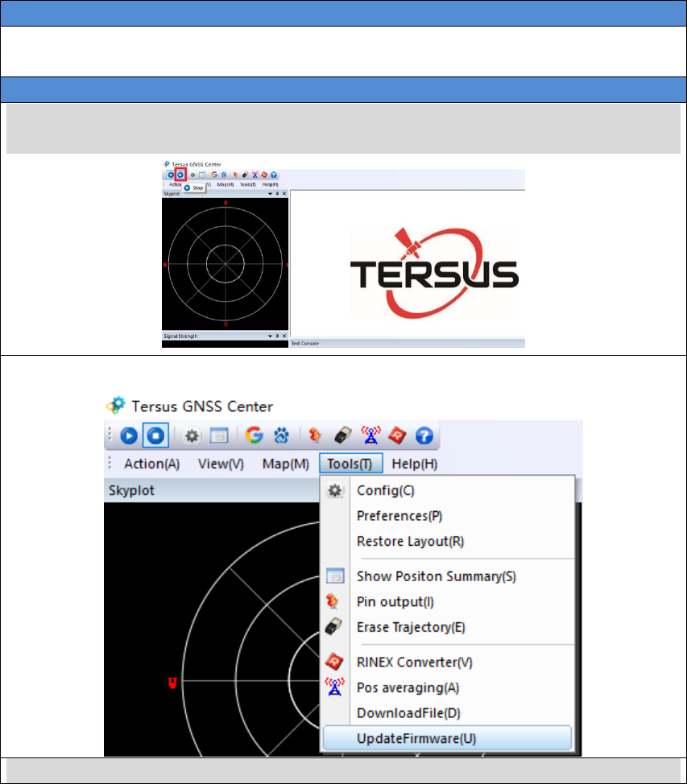687x784 pixels.
Task: Close the Skyplot panel in the small Tersus-logo window
Action: pyautogui.click(x=284, y=193)
